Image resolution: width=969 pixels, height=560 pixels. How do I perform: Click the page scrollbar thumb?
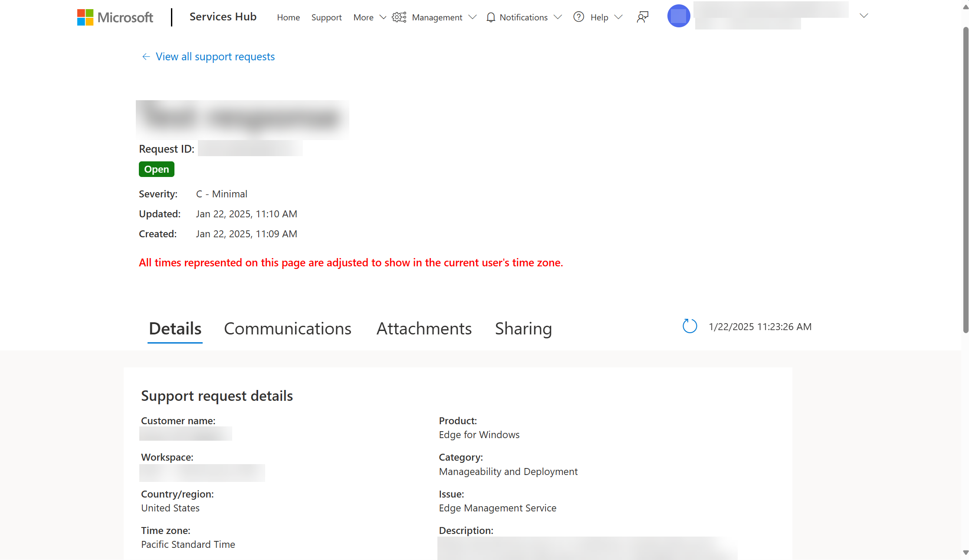tap(966, 180)
